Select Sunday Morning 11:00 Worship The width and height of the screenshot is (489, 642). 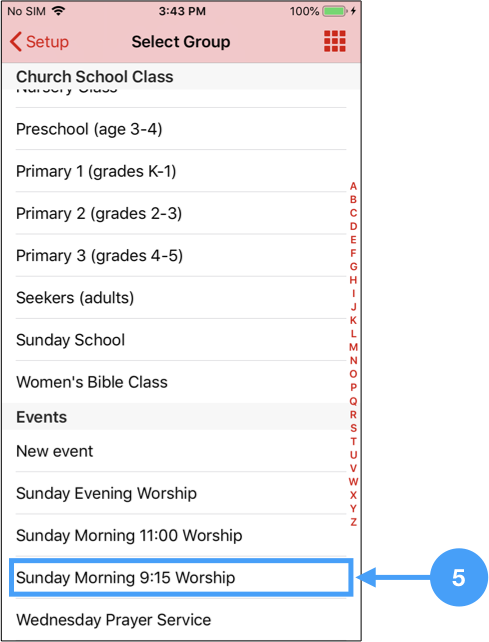181,535
